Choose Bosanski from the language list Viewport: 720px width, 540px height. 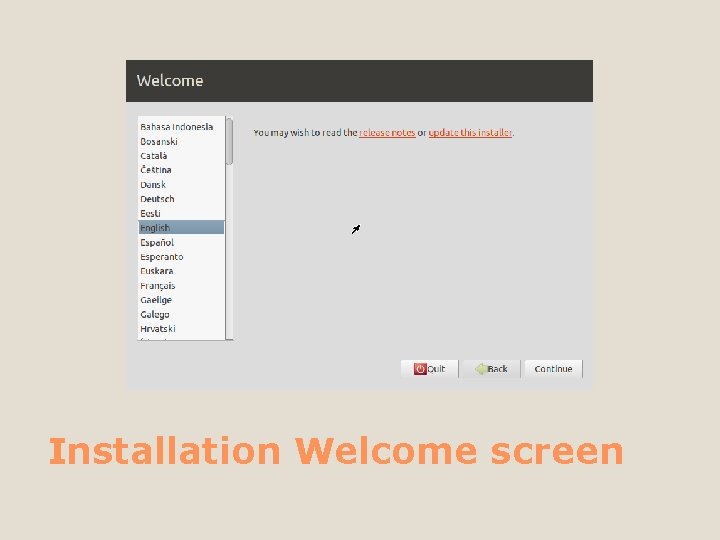181,141
